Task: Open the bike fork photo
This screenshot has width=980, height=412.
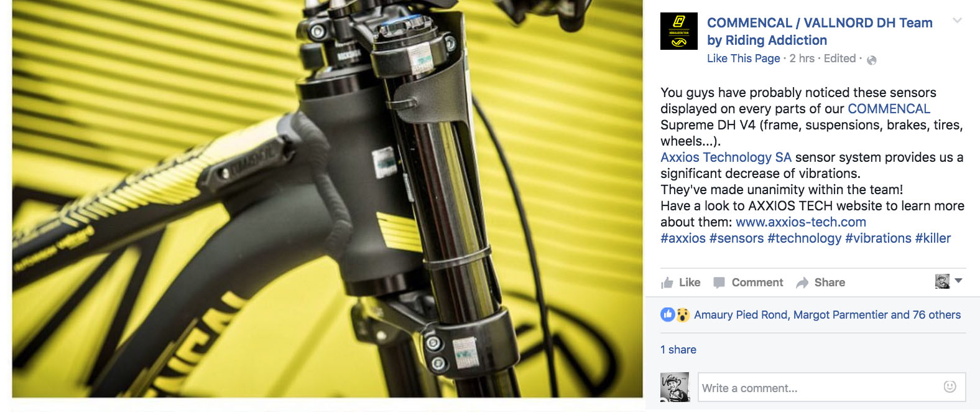Action: 327,198
